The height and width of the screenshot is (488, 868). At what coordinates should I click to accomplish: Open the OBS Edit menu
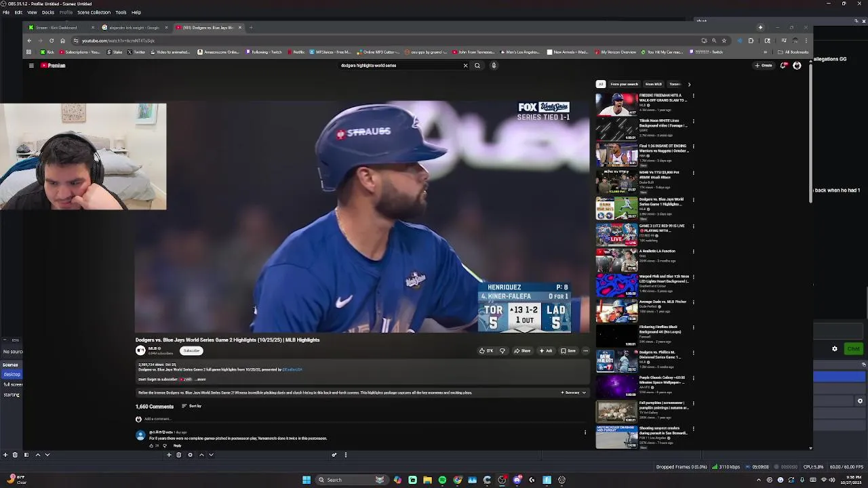(x=18, y=12)
